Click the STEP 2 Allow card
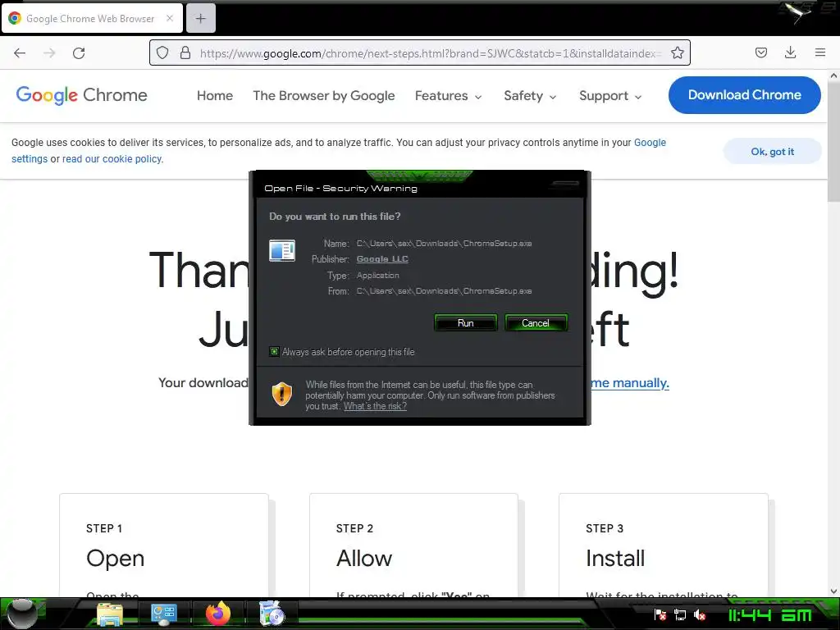The image size is (840, 630). pyautogui.click(x=413, y=546)
